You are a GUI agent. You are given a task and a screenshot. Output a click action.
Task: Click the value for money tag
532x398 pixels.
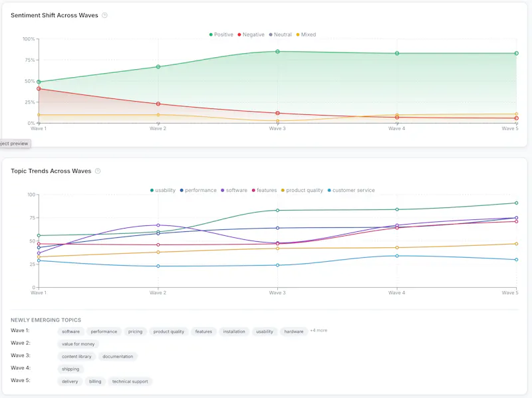pyautogui.click(x=78, y=344)
